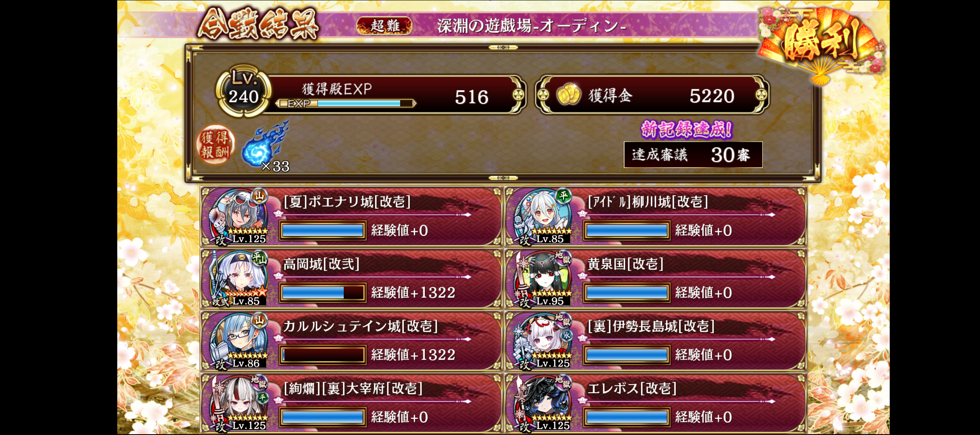980x435 pixels.
Task: Click the 新記録達成! banner text
Action: (x=687, y=130)
